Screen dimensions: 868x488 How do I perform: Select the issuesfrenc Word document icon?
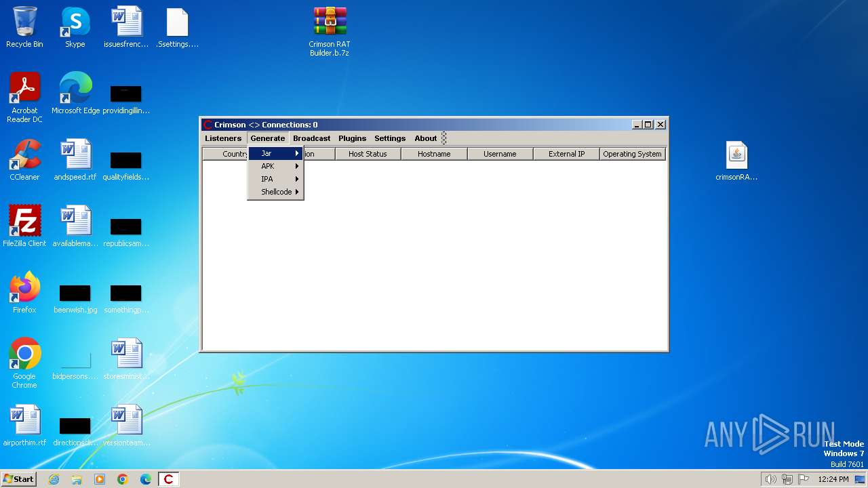[x=126, y=27]
